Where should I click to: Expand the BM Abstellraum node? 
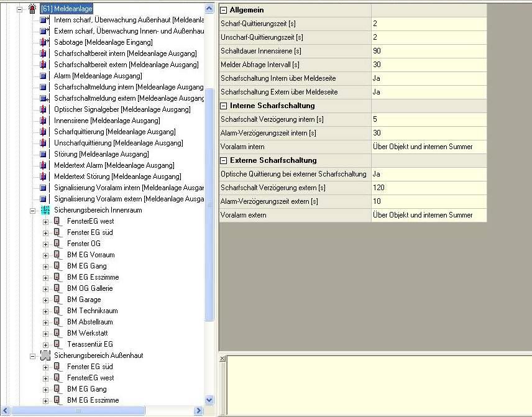(x=45, y=323)
